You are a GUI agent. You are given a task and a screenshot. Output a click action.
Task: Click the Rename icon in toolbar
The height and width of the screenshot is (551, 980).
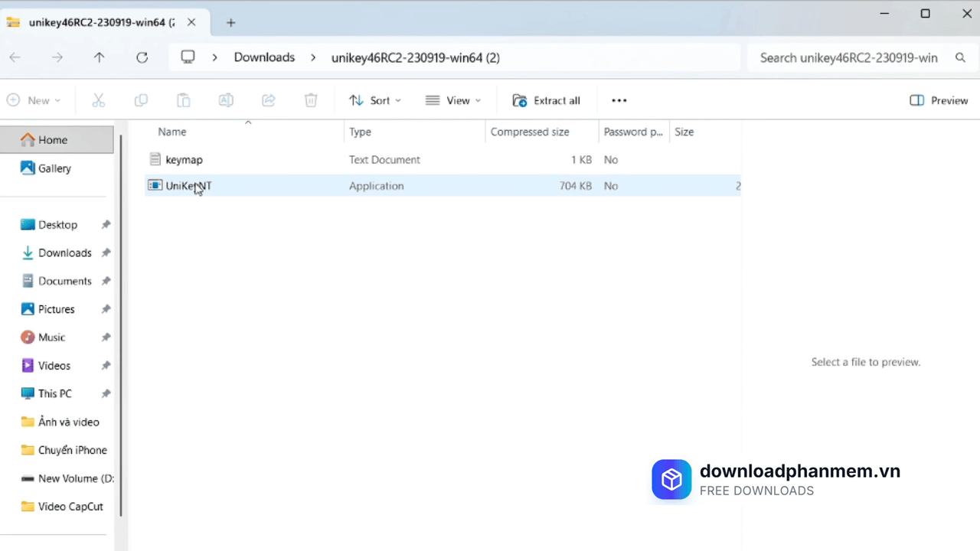click(226, 100)
